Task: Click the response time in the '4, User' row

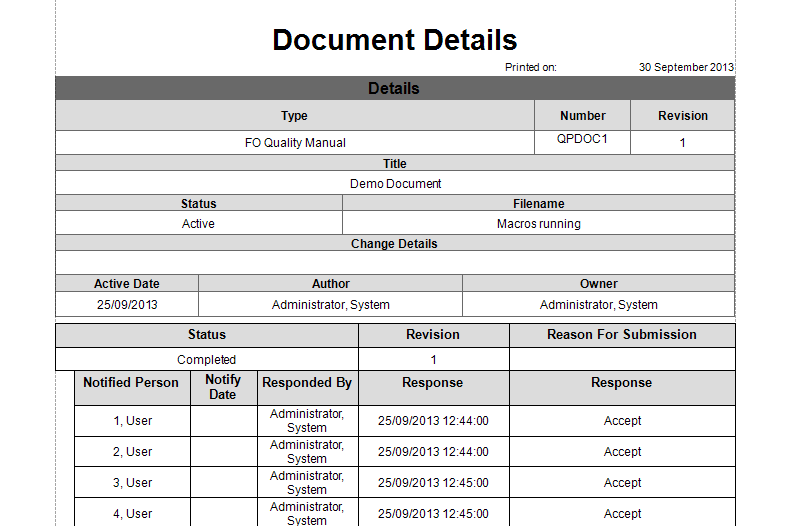Action: (433, 514)
